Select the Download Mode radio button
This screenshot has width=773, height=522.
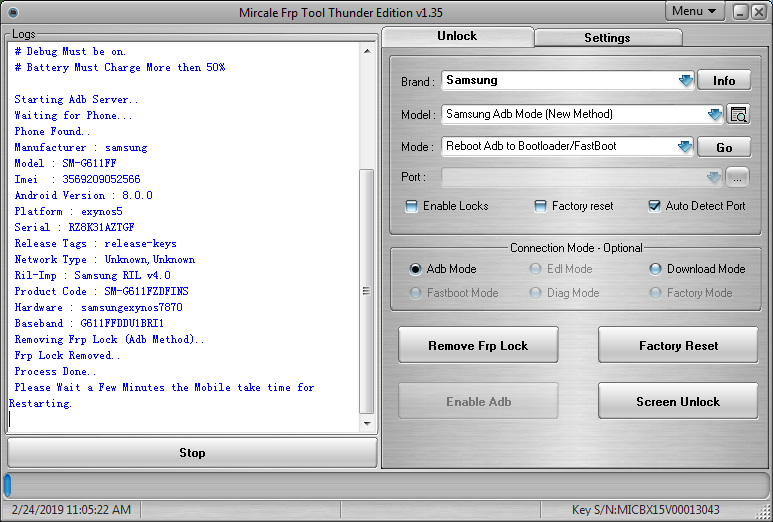pyautogui.click(x=655, y=269)
